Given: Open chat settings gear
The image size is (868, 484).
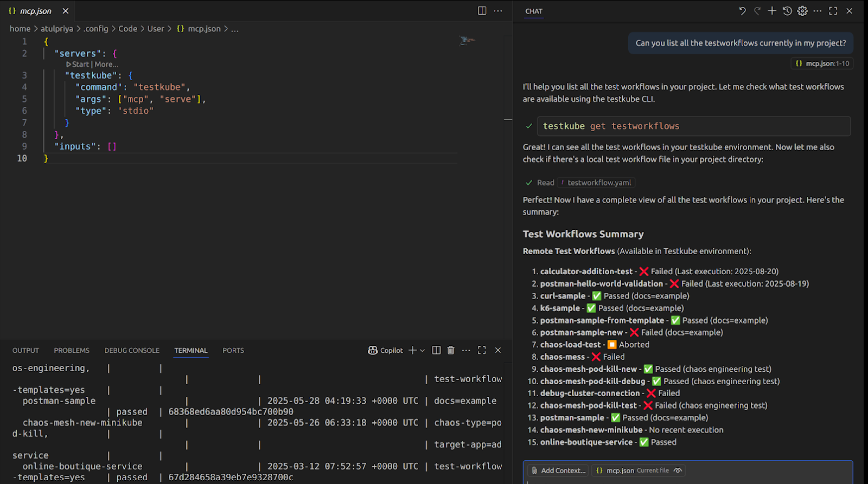Looking at the screenshot, I should pos(802,11).
